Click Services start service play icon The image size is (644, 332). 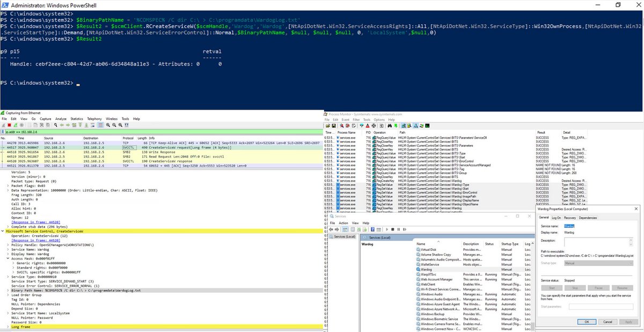[x=387, y=229]
